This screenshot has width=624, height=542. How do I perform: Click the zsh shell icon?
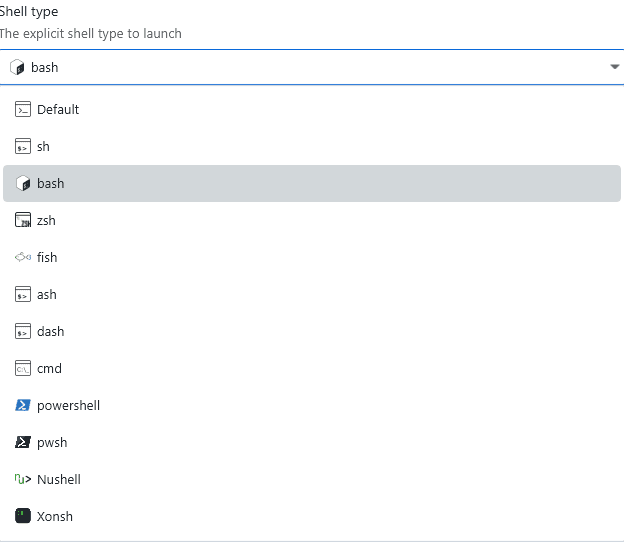23,220
